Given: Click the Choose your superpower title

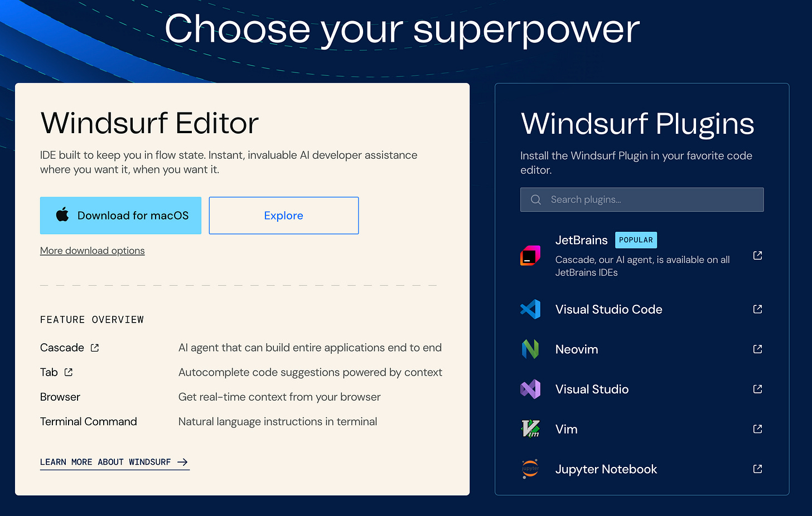Looking at the screenshot, I should tap(402, 30).
